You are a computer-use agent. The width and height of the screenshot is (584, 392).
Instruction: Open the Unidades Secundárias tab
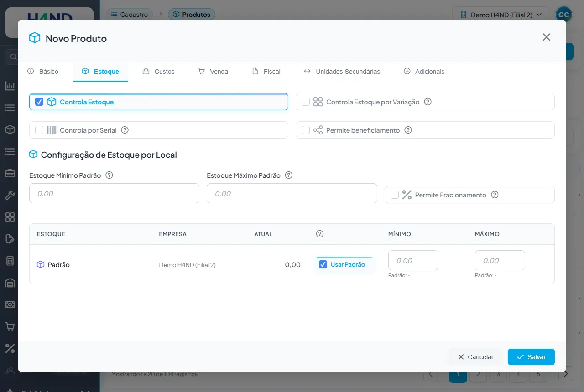click(x=342, y=72)
